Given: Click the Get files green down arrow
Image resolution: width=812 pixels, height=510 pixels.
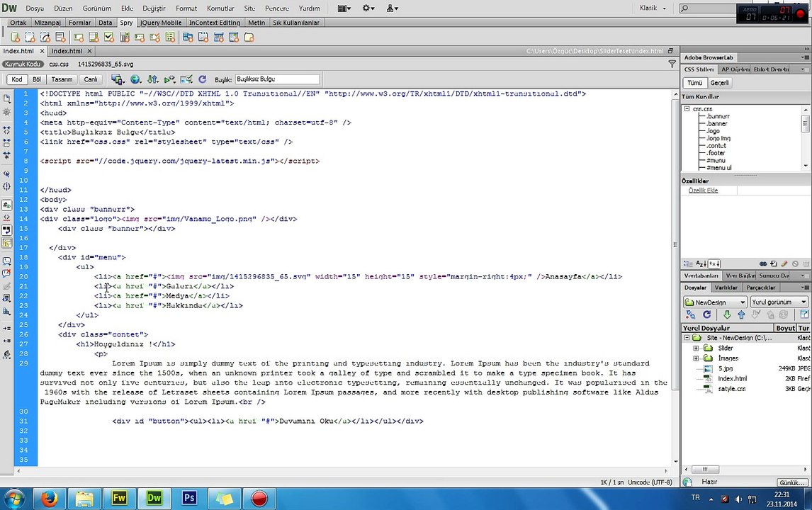Looking at the screenshot, I should [x=727, y=314].
